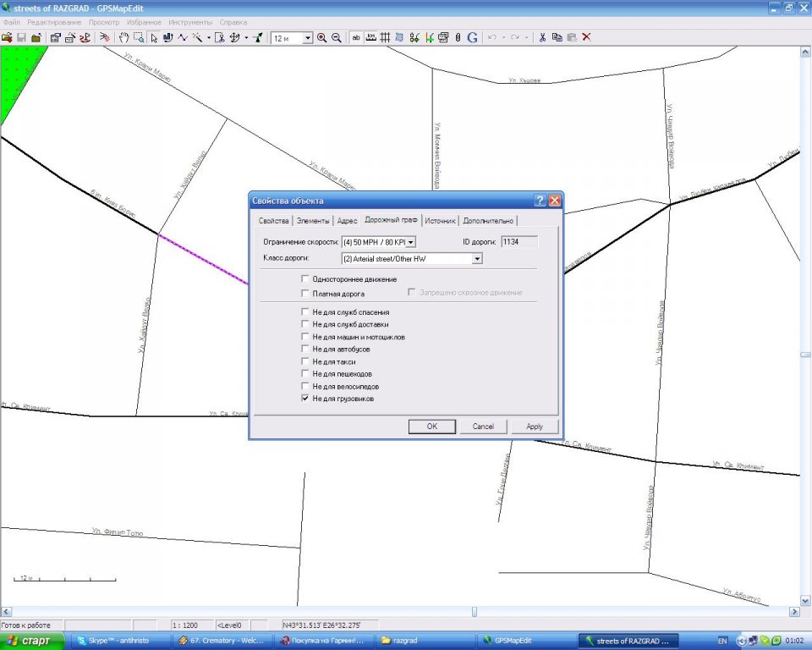
Task: Click the Google 'G' toolbar icon
Action: point(472,37)
